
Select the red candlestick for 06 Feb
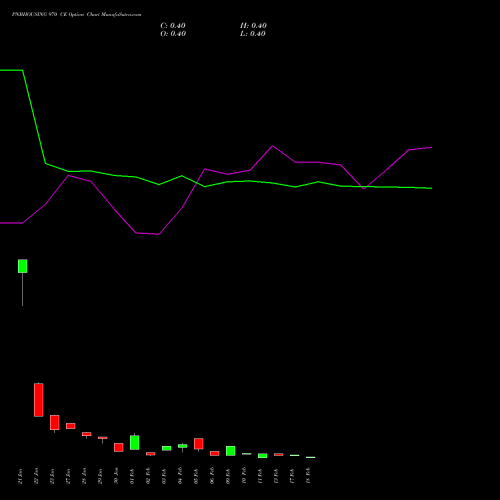(215, 453)
